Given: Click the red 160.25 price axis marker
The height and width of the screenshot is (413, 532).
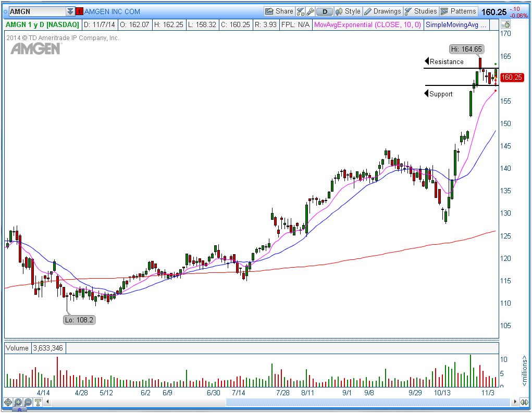Looking at the screenshot, I should coord(512,77).
